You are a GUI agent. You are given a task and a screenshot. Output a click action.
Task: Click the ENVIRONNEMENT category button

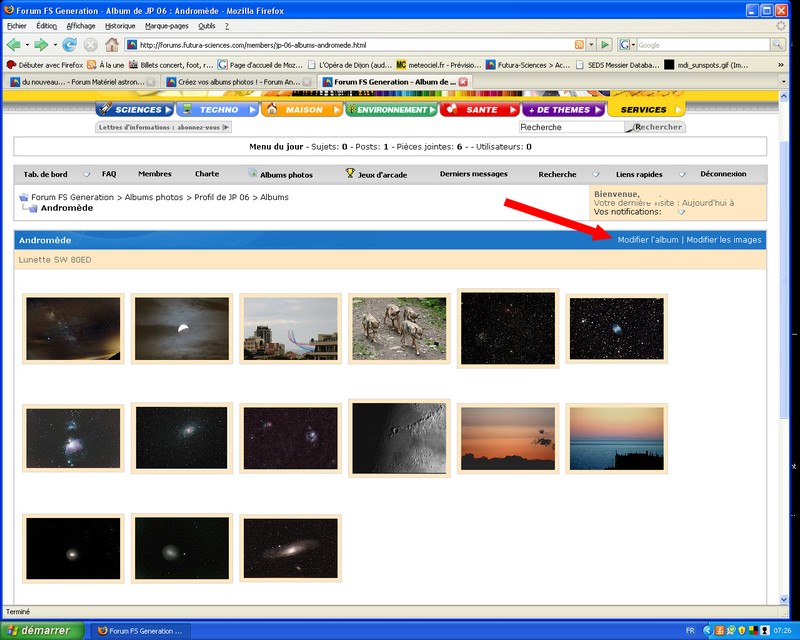[x=391, y=109]
